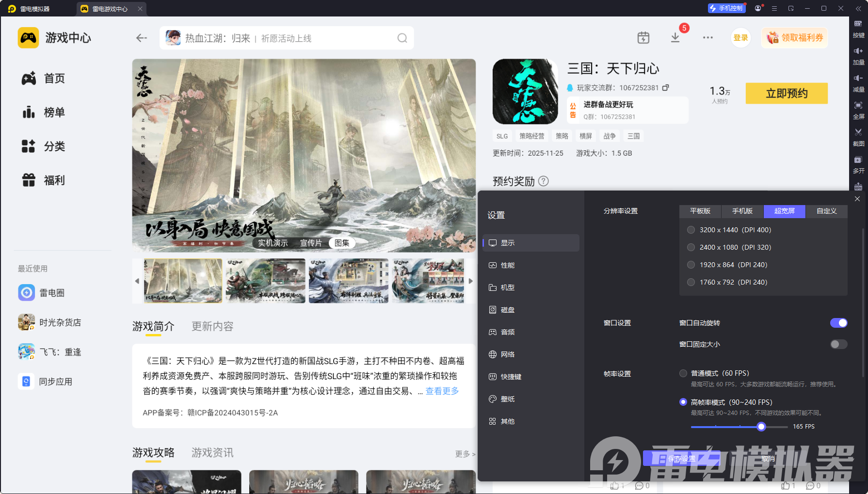Open the 其他 settings section
This screenshot has width=868, height=494.
531,421
